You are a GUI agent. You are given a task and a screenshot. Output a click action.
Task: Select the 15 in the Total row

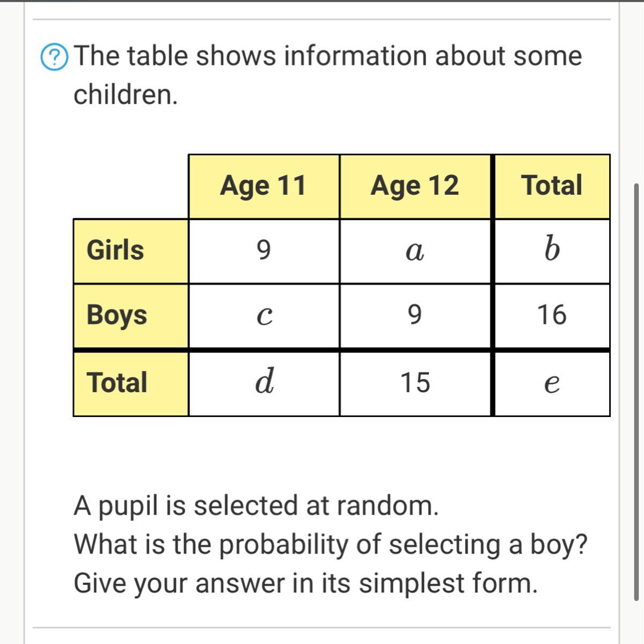(415, 383)
